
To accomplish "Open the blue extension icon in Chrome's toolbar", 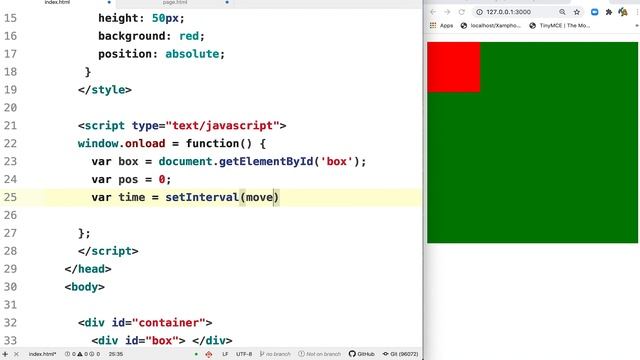I will click(595, 12).
